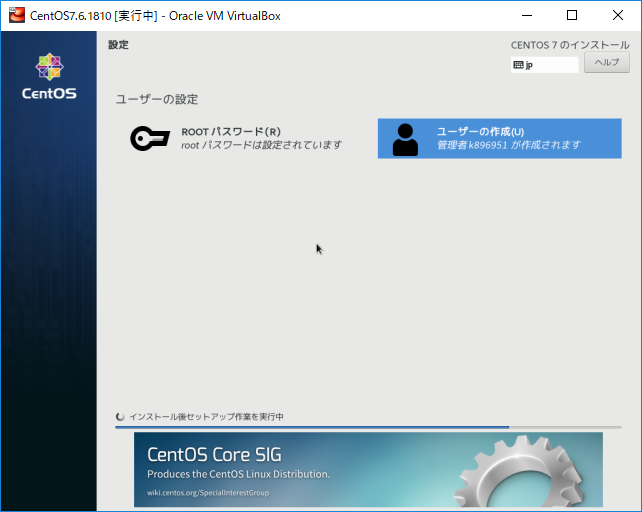The height and width of the screenshot is (512, 642).
Task: Click the VirtualBox app icon in the title bar
Action: pyautogui.click(x=17, y=16)
